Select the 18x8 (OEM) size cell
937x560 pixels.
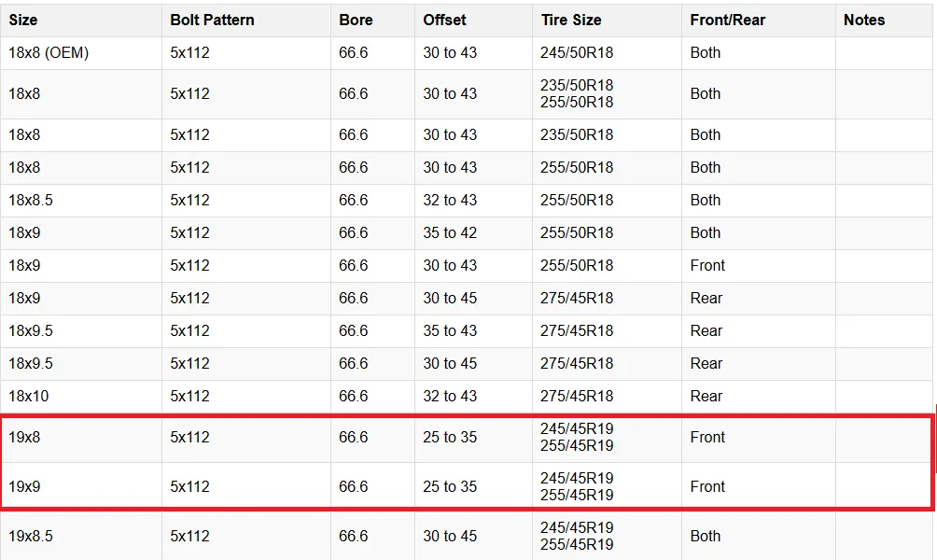tap(49, 53)
